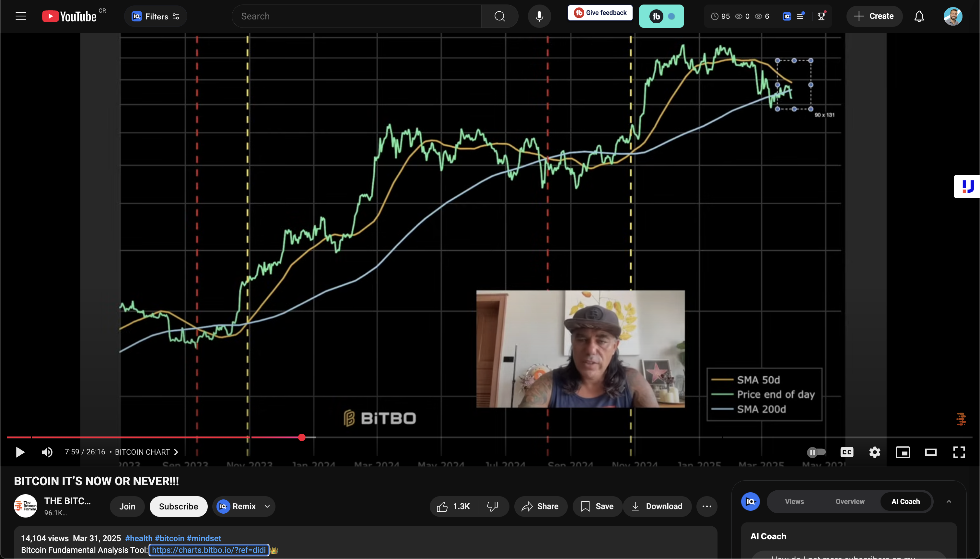Click the eye stat showing 6

762,16
